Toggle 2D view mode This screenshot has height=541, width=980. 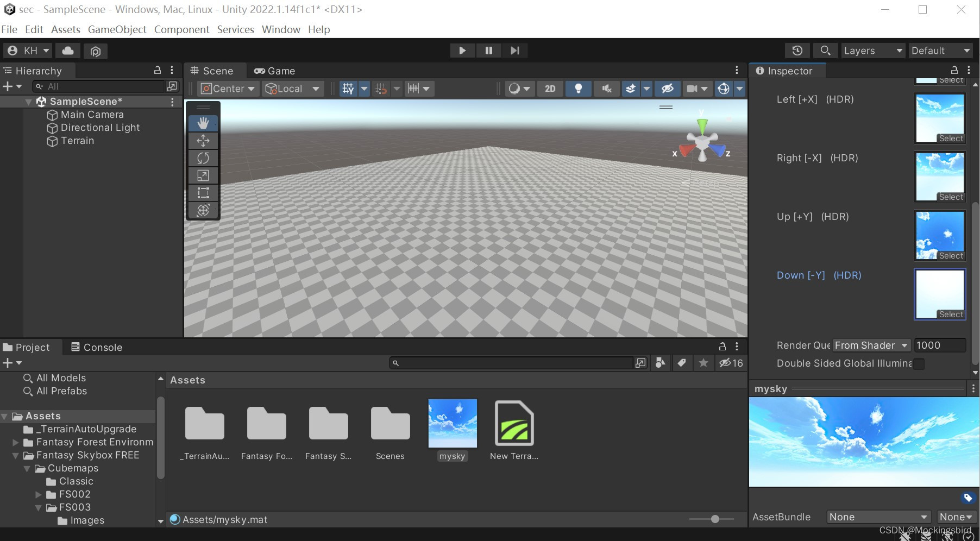coord(550,89)
